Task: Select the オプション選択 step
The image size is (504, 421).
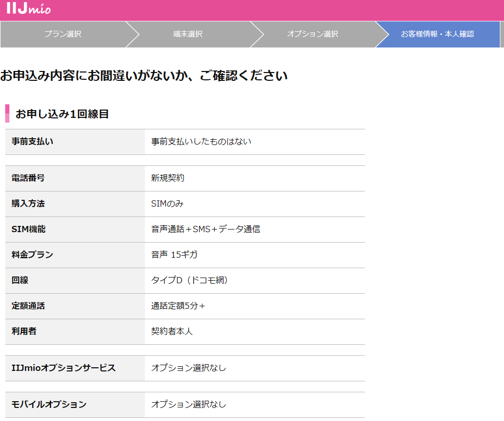Action: 313,34
